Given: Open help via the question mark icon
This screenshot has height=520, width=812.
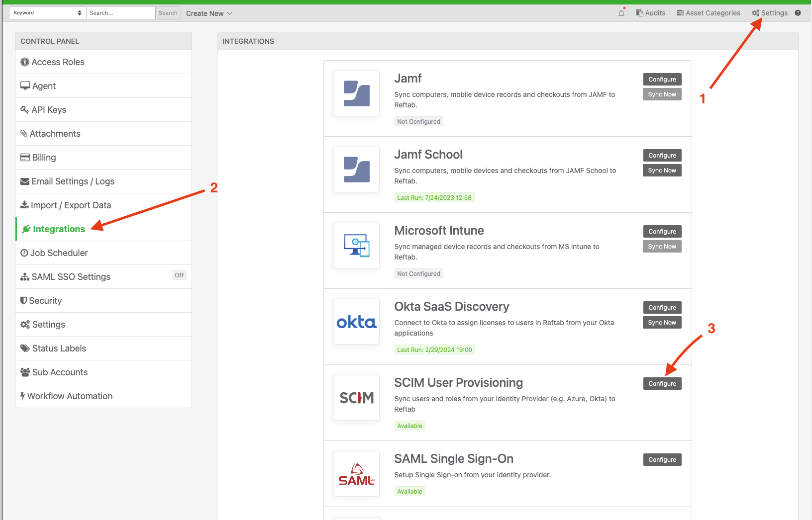Looking at the screenshot, I should click(798, 12).
